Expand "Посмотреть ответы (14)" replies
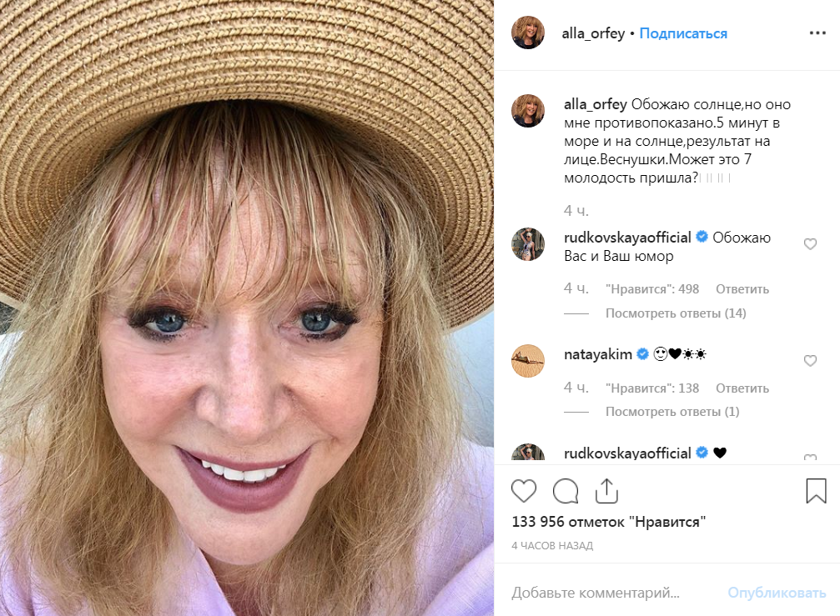The height and width of the screenshot is (616, 840). 676,313
